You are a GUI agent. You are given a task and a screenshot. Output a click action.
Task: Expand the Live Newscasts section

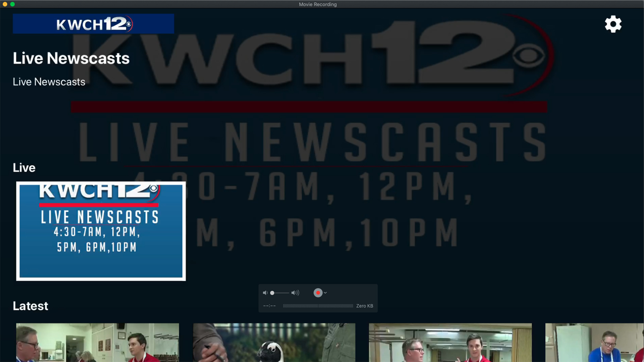pos(49,81)
